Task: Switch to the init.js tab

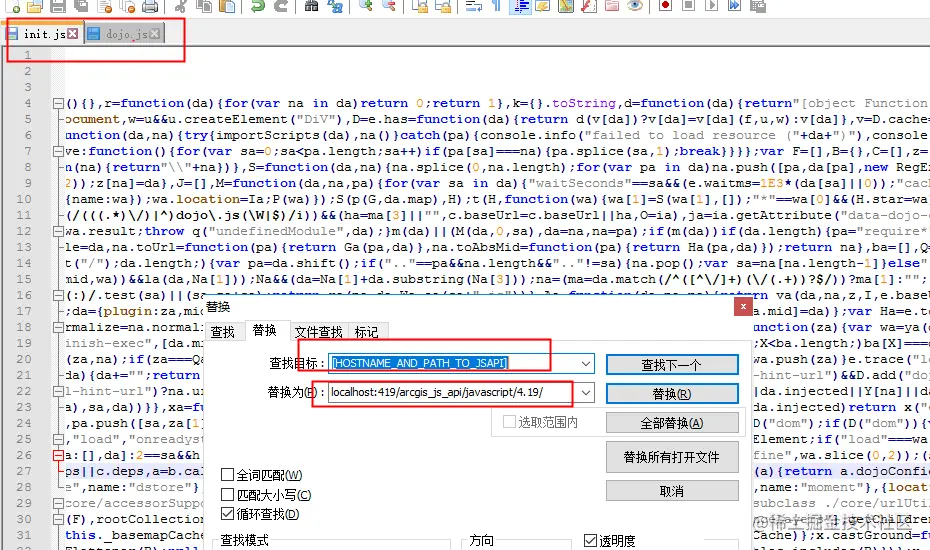Action: [x=44, y=34]
